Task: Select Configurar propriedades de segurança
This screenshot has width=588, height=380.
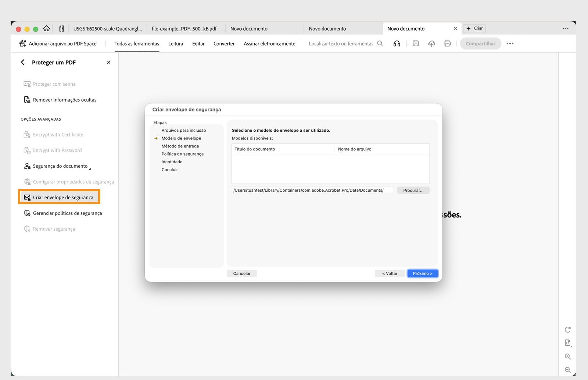Action: [x=69, y=182]
